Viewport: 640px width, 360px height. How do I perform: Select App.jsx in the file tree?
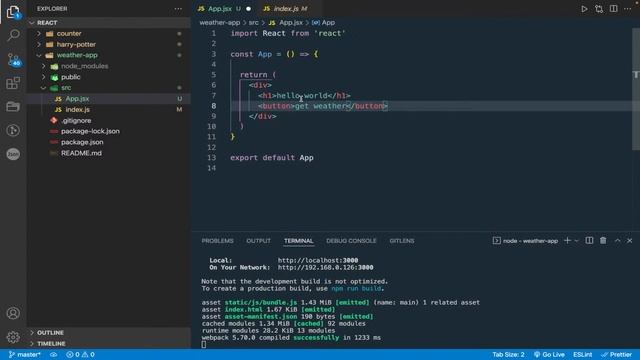(x=109, y=99)
